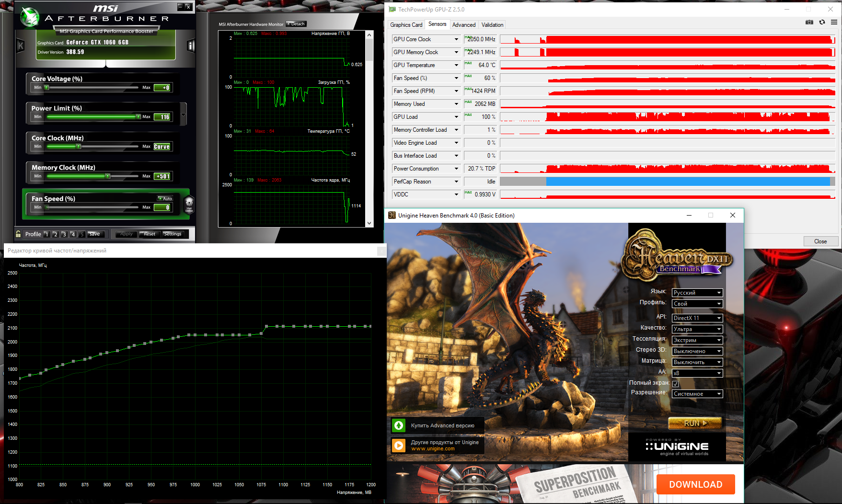Launch Kombustor via the K button in Afterburner
This screenshot has height=504, width=842.
(x=21, y=46)
